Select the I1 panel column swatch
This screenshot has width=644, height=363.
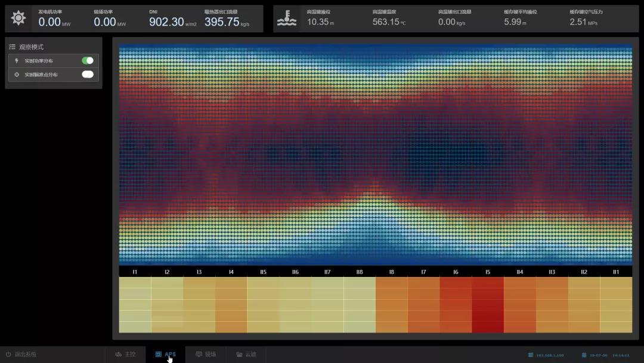[135, 304]
